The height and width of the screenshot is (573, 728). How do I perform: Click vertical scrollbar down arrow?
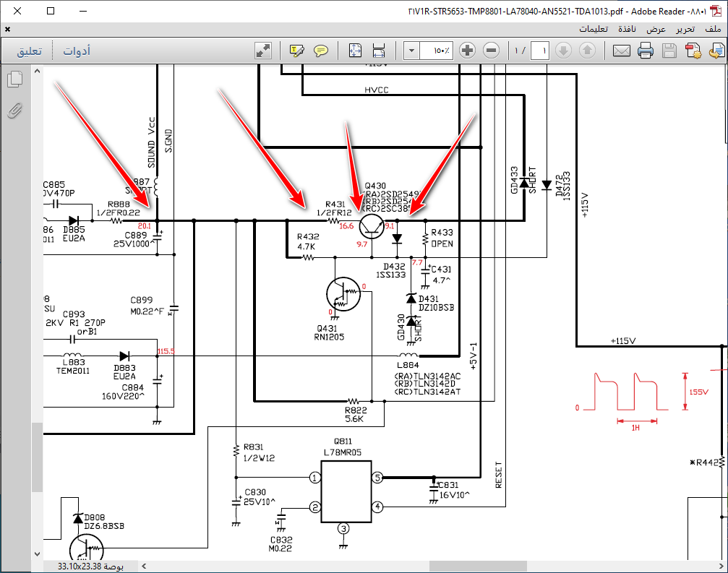(37, 553)
